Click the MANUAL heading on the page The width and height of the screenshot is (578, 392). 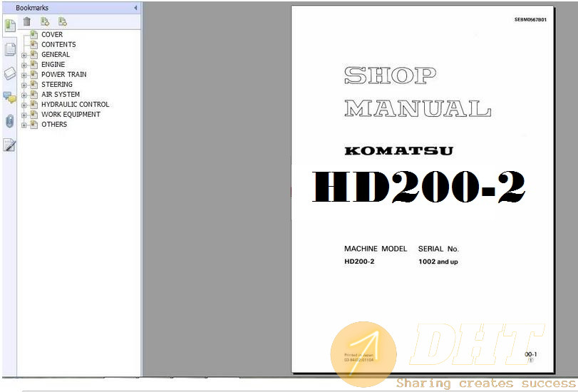point(418,108)
